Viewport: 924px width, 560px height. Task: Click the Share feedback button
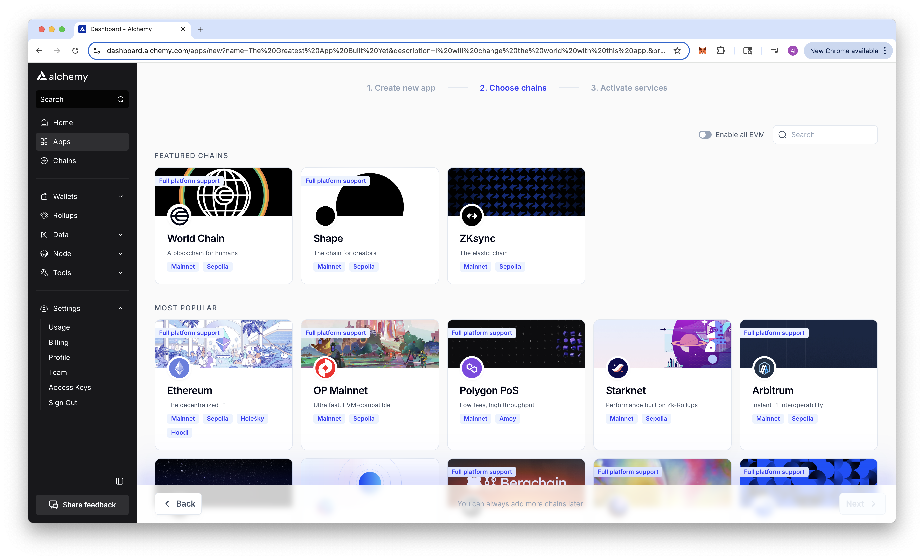click(82, 505)
